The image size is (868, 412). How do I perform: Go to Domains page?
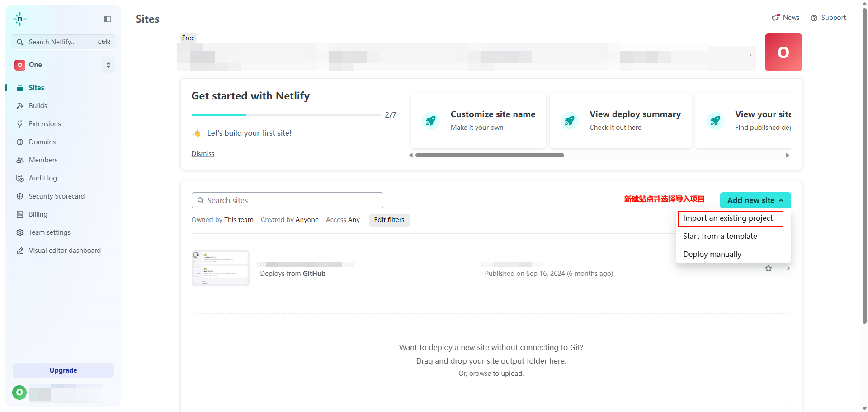[x=42, y=142]
